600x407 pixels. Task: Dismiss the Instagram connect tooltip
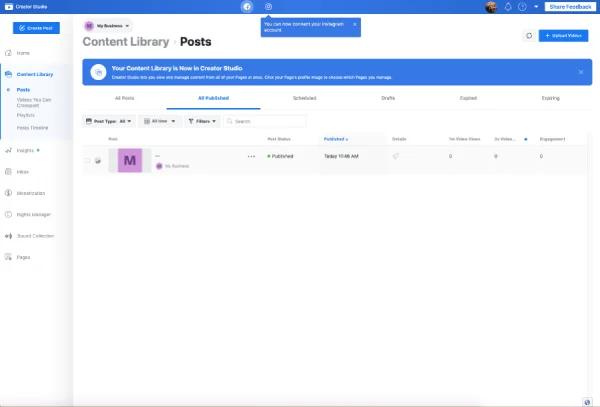(354, 24)
